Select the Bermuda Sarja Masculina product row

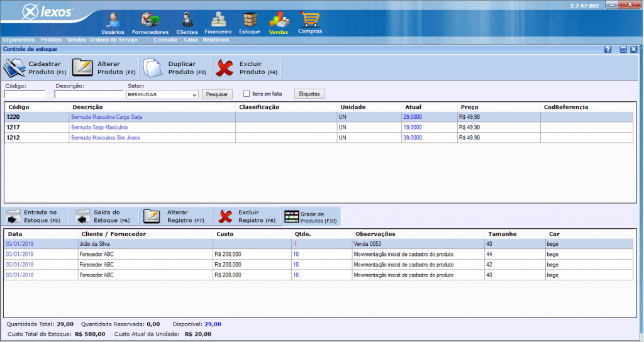[99, 127]
